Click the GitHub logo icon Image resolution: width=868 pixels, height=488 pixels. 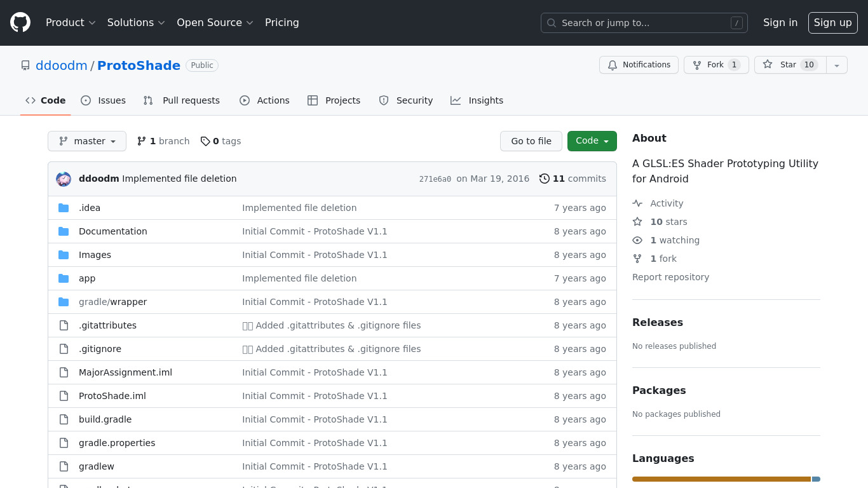(x=20, y=23)
